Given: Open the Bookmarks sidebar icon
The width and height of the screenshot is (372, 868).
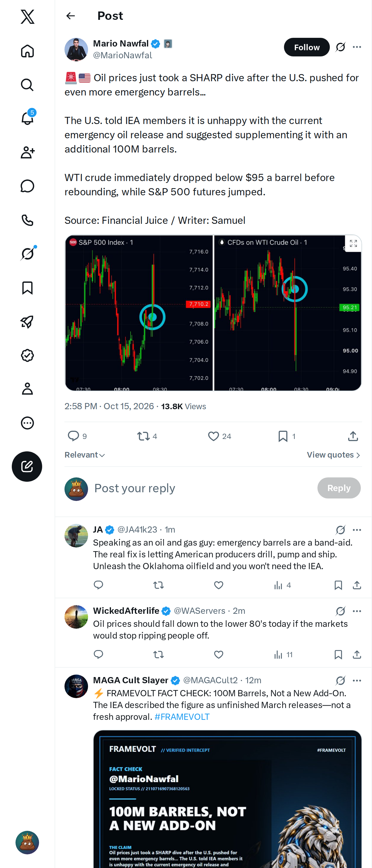Looking at the screenshot, I should [x=27, y=288].
